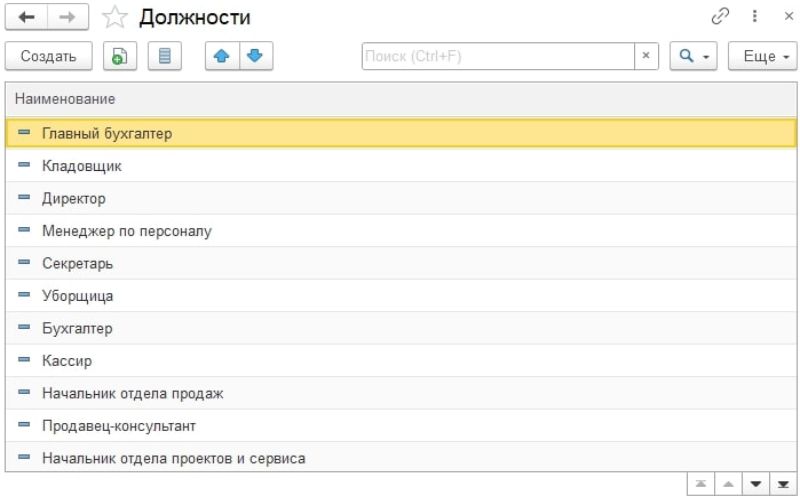Focus the Поиск (Ctrl+F) search field

[x=498, y=56]
